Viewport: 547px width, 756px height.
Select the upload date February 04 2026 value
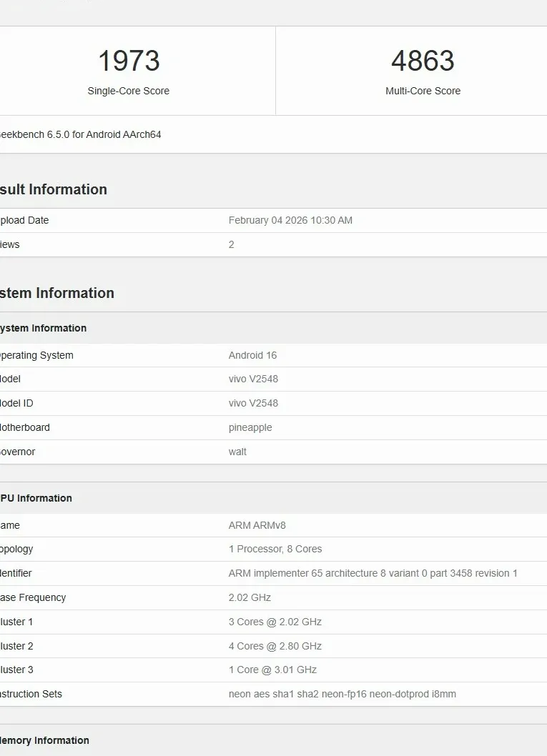(290, 220)
